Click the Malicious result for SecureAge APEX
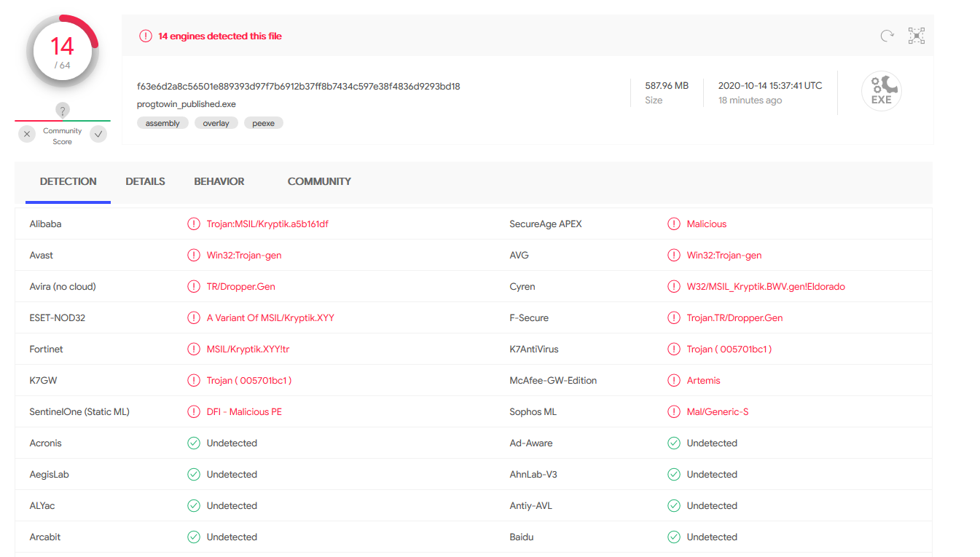 click(707, 224)
